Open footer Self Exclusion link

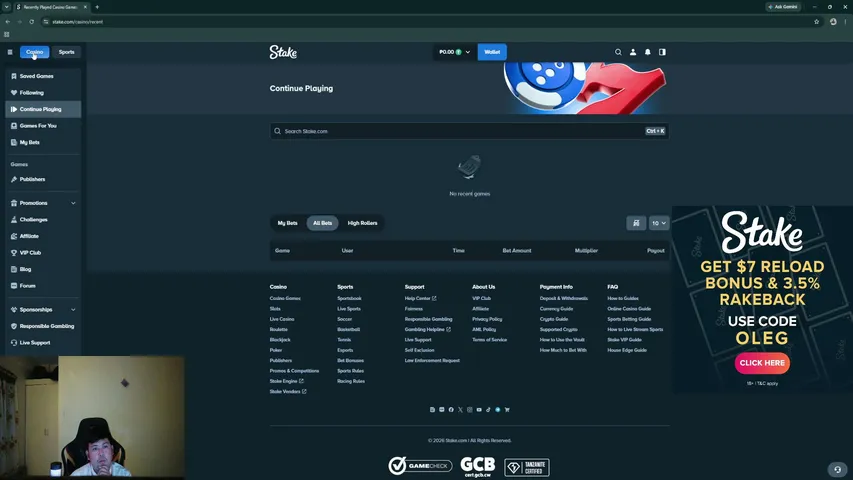coord(419,350)
